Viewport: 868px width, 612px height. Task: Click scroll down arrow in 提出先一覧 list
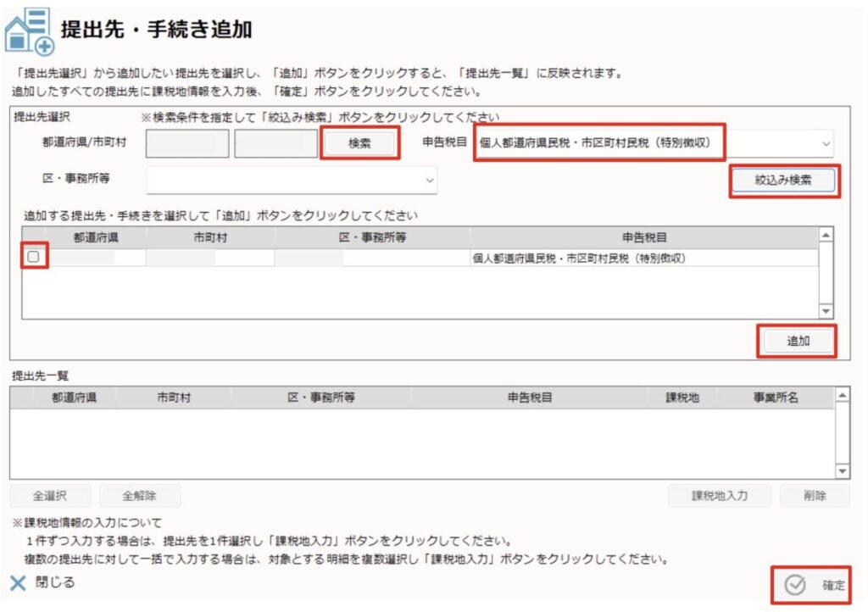tap(842, 471)
